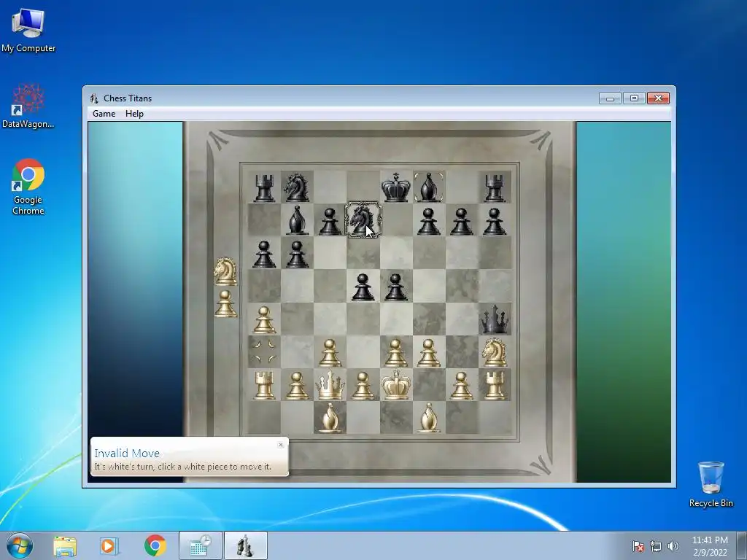The height and width of the screenshot is (560, 747).
Task: Select the white queen on c2
Action: tap(330, 385)
